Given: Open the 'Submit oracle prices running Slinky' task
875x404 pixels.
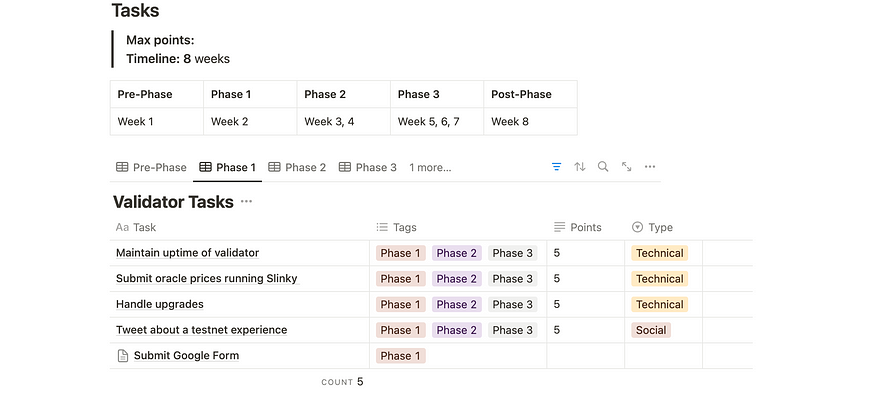Looking at the screenshot, I should click(207, 278).
